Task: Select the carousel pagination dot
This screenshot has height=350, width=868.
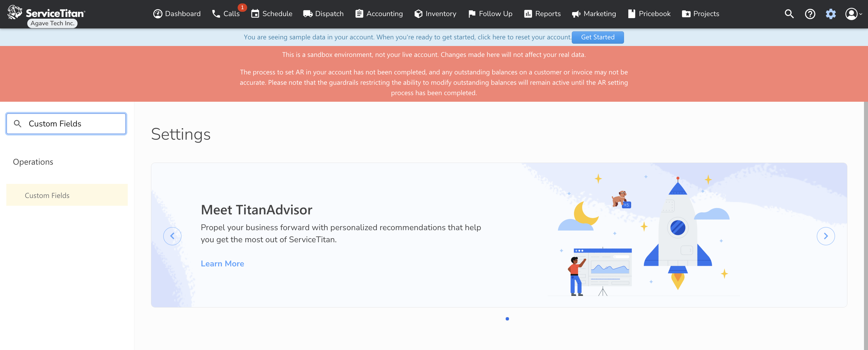Action: [507, 319]
